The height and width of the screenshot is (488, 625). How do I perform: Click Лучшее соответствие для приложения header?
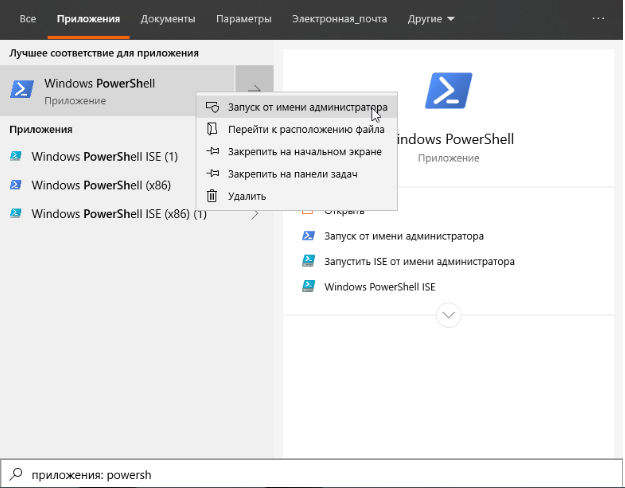coord(104,53)
